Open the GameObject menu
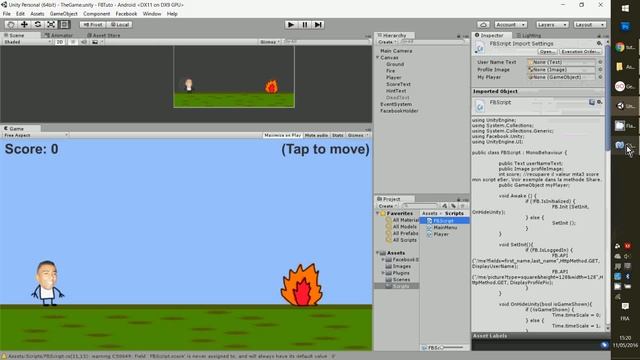This screenshot has height=360, width=640. click(x=64, y=14)
